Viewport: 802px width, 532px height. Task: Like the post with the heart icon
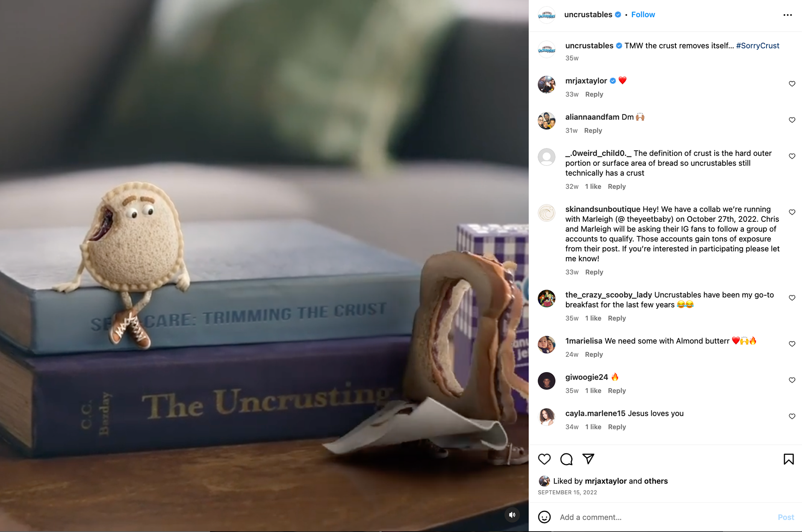544,459
